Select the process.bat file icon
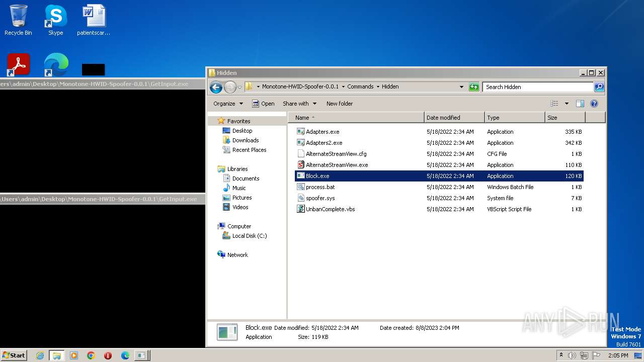The width and height of the screenshot is (644, 362). [x=301, y=187]
